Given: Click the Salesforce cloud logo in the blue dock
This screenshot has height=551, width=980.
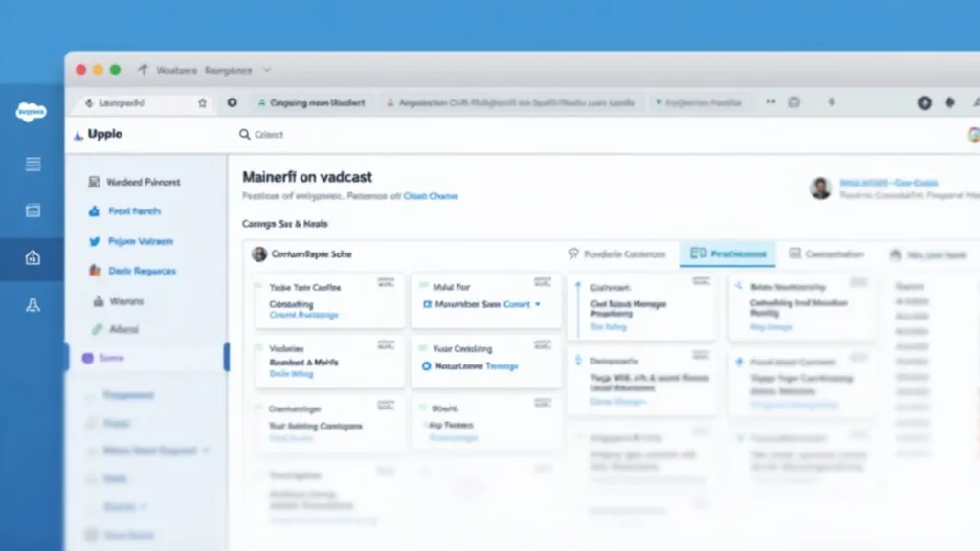Looking at the screenshot, I should pyautogui.click(x=32, y=113).
